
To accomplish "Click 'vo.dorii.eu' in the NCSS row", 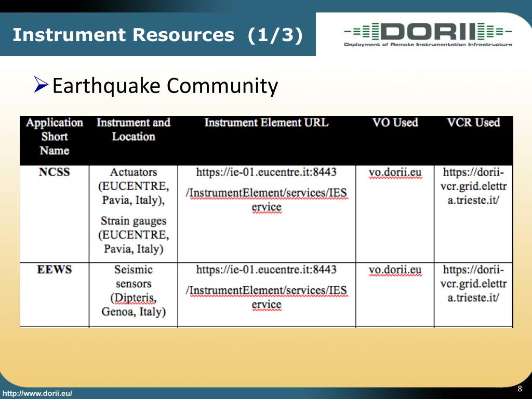I will [x=395, y=172].
